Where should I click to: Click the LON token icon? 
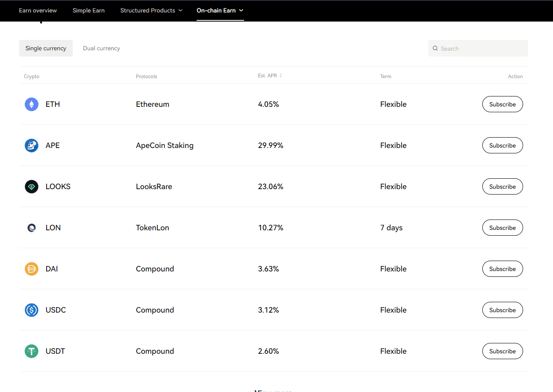point(32,228)
